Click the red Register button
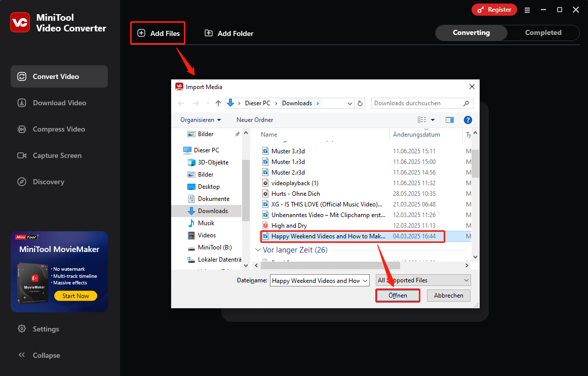Screen dimensions: 588x376 click(x=494, y=10)
